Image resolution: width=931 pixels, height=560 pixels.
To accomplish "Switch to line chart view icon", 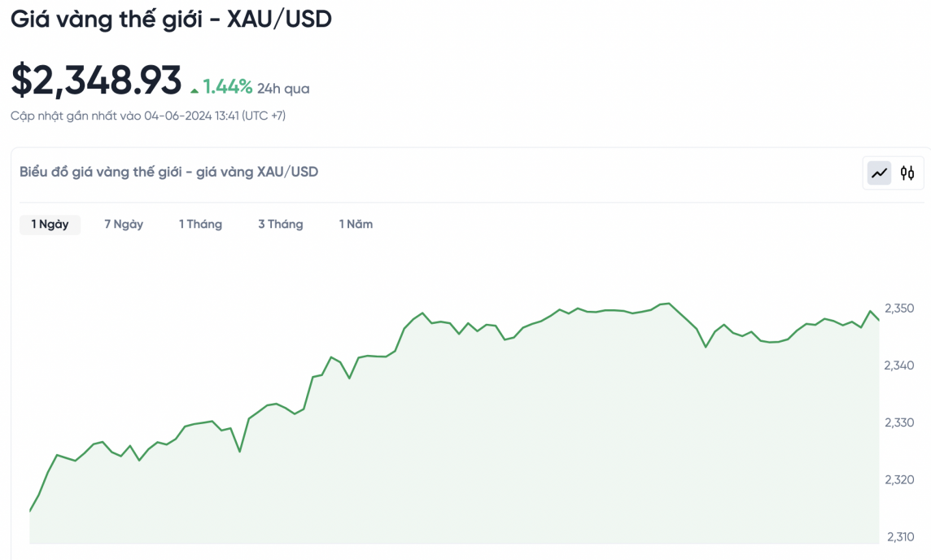I will point(879,173).
